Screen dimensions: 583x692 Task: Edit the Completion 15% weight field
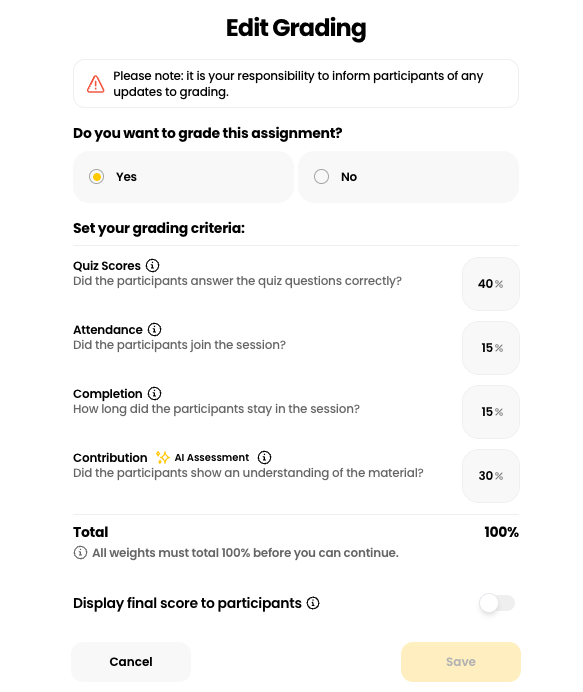tap(491, 412)
